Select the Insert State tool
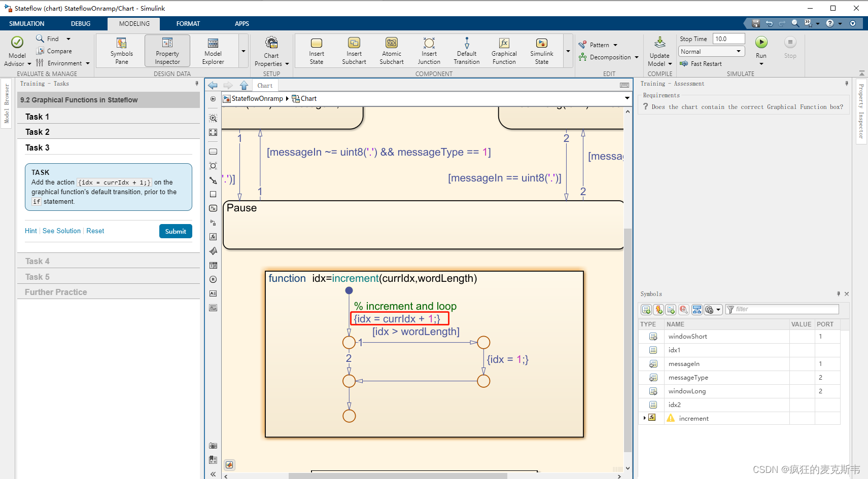 click(316, 50)
